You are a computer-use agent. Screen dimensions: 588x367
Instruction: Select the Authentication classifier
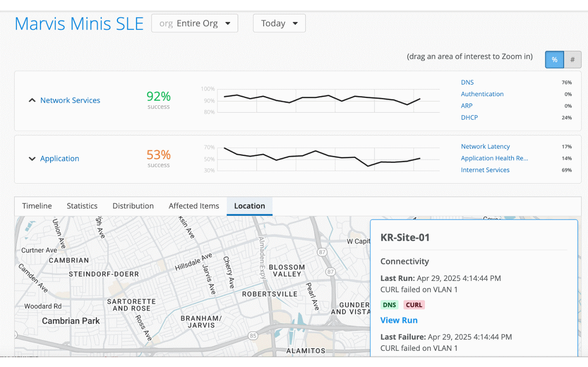(482, 94)
